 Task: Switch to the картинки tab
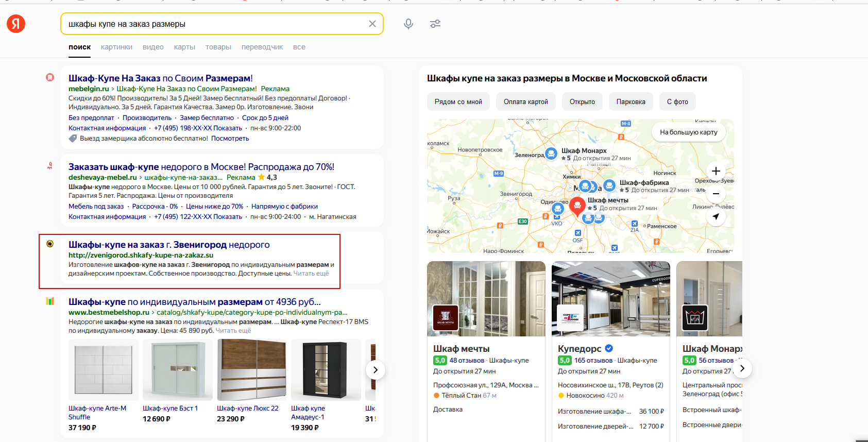[x=116, y=47]
